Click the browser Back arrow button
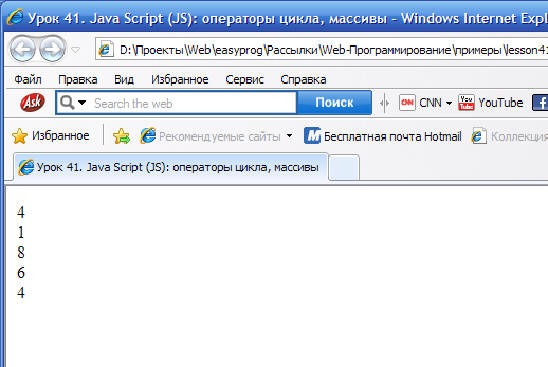 (23, 49)
